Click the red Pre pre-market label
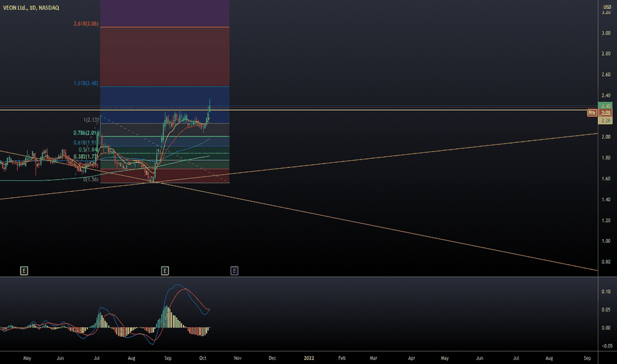 point(592,113)
